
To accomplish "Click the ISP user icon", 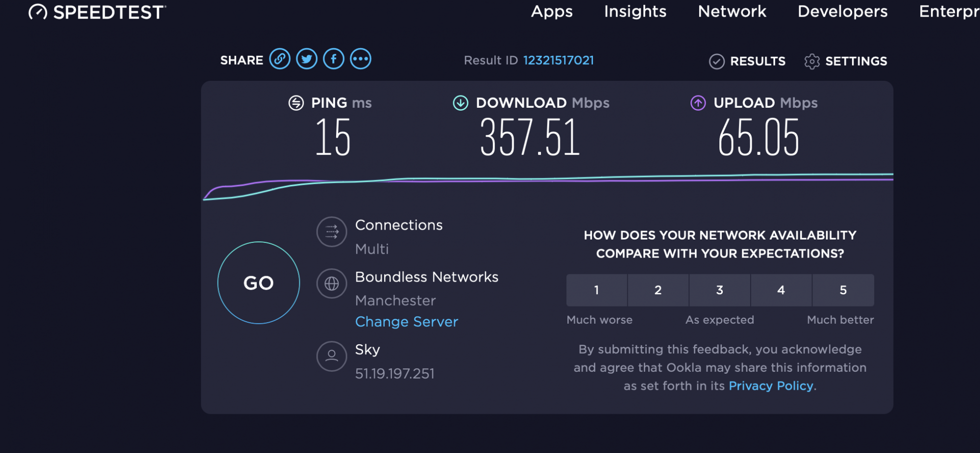I will pos(332,356).
